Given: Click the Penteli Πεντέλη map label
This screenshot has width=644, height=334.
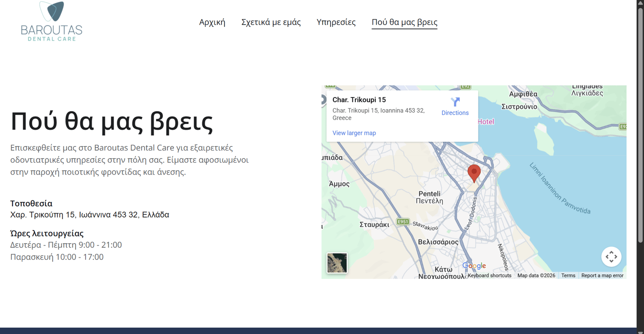Looking at the screenshot, I should [x=429, y=197].
